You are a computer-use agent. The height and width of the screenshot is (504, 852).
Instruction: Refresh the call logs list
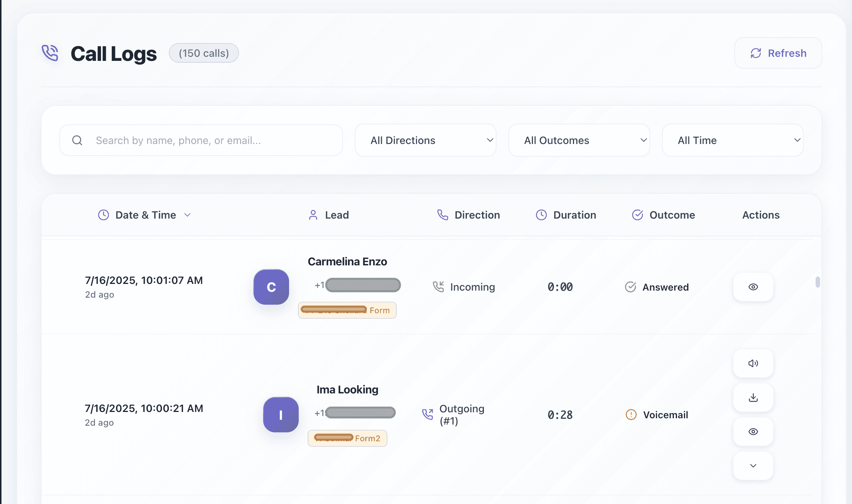coord(778,53)
